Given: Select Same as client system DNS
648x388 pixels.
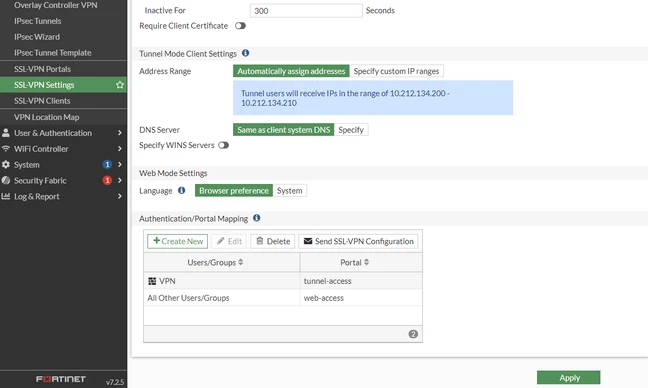Looking at the screenshot, I should point(284,130).
